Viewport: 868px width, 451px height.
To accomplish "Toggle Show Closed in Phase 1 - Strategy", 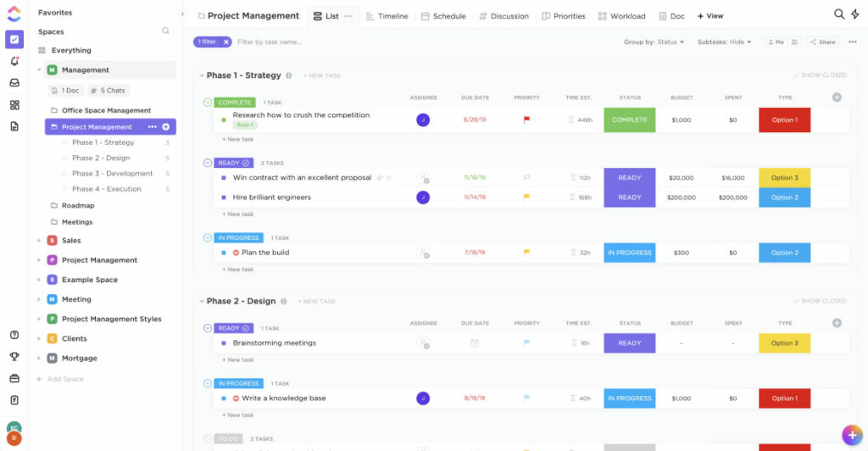I will (x=821, y=75).
